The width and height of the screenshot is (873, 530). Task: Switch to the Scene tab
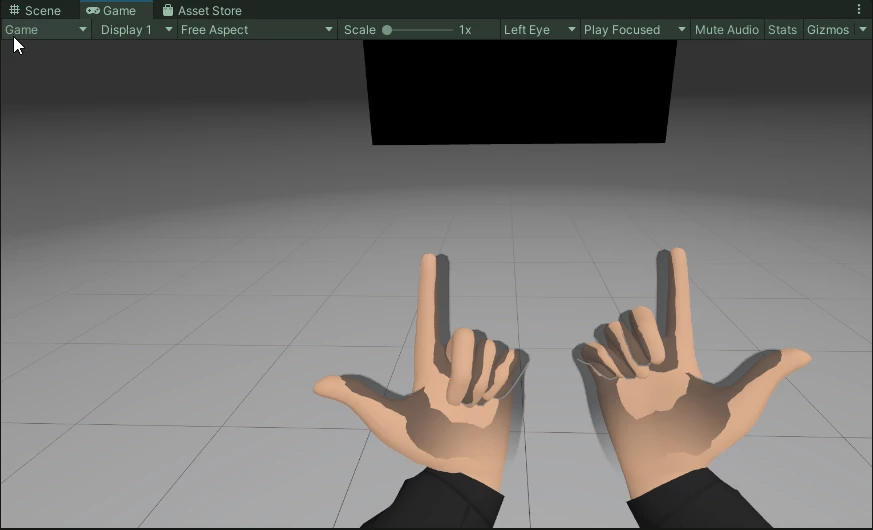35,10
